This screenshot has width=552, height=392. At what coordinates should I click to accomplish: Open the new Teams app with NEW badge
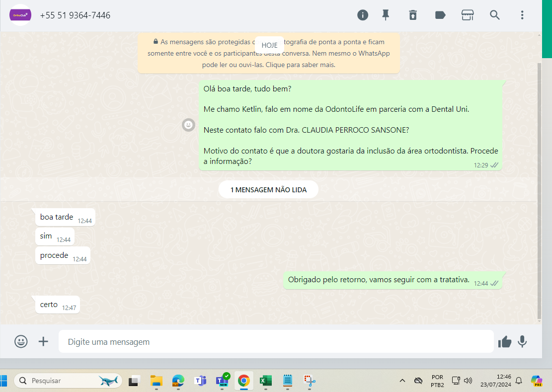coord(223,381)
